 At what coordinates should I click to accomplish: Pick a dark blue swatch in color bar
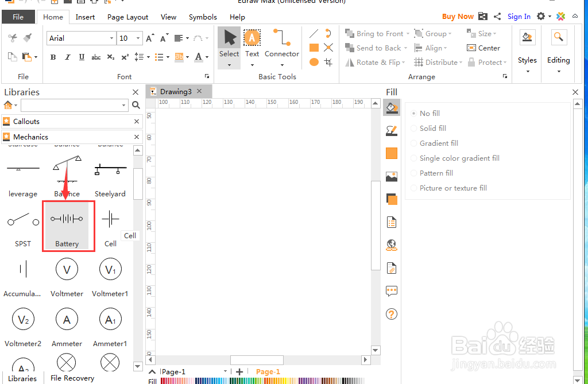click(x=198, y=381)
